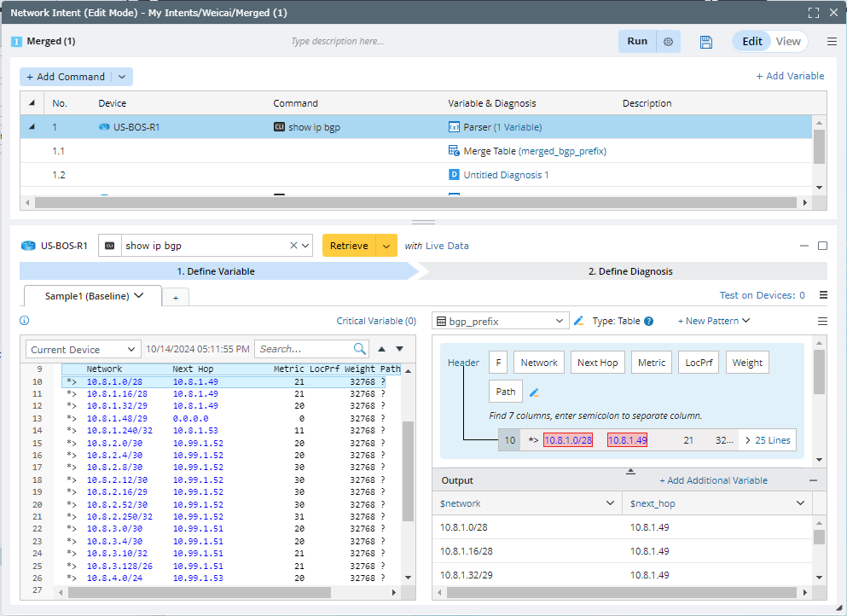Screen dimensions: 847x616
Task: Click search magnifier in Search box
Action: (360, 349)
